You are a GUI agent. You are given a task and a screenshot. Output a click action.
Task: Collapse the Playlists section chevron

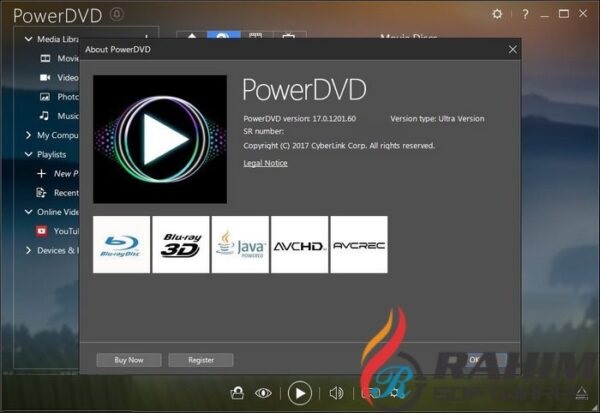click(28, 154)
